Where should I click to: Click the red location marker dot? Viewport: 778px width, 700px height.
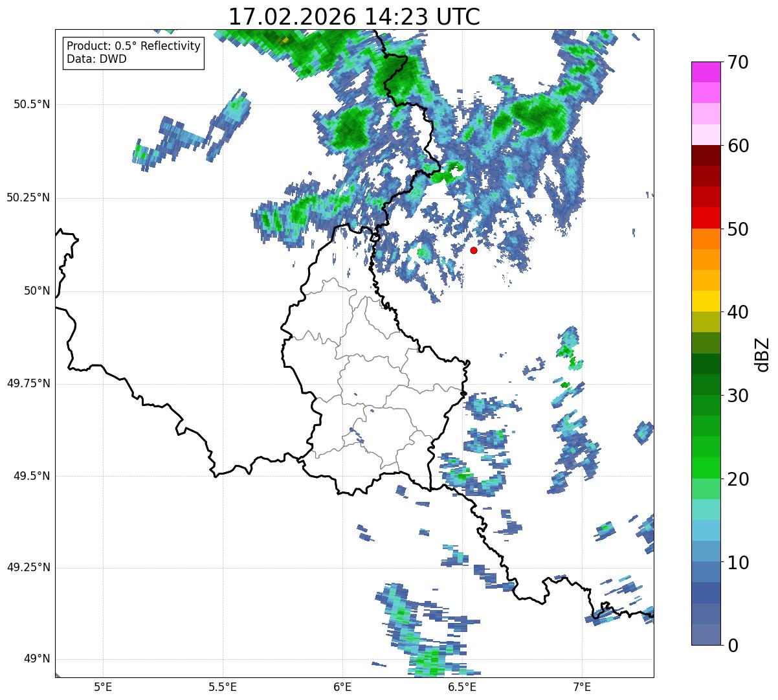click(474, 250)
